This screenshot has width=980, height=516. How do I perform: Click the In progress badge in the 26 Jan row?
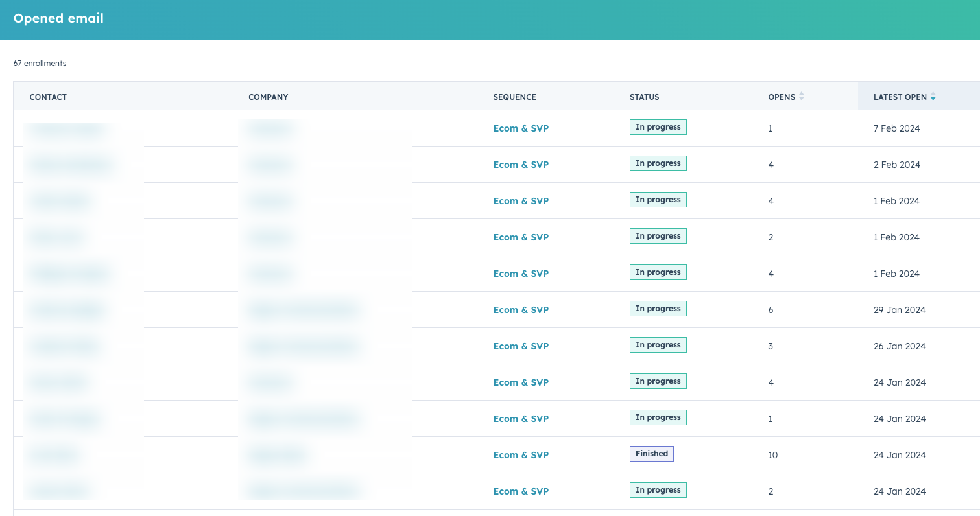click(x=658, y=344)
